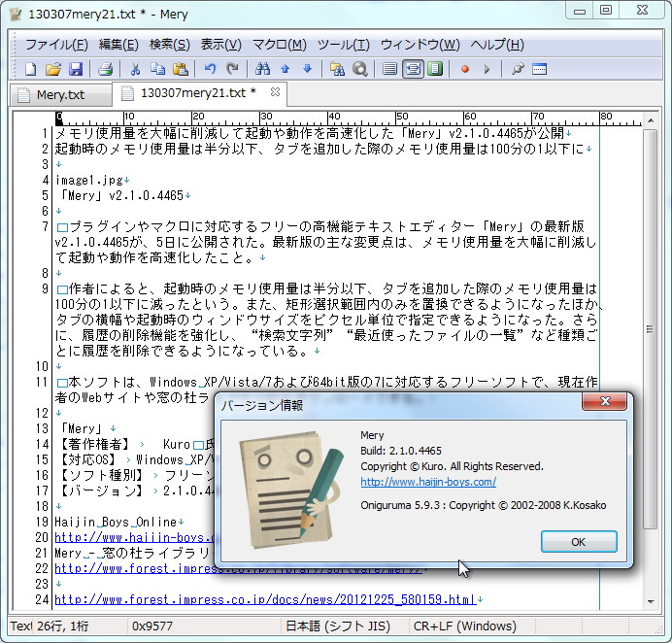Open the haijin-boys.com link in dialog
Viewport: 672px width, 643px height.
(428, 482)
